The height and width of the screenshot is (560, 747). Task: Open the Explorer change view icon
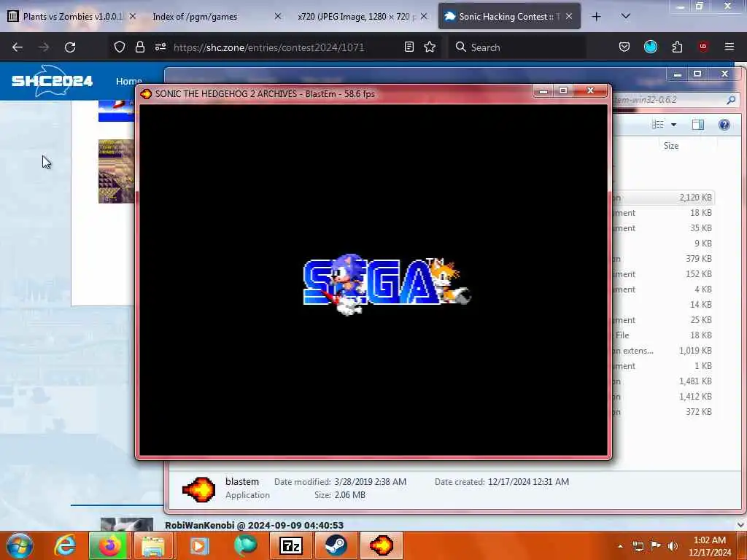pyautogui.click(x=658, y=124)
